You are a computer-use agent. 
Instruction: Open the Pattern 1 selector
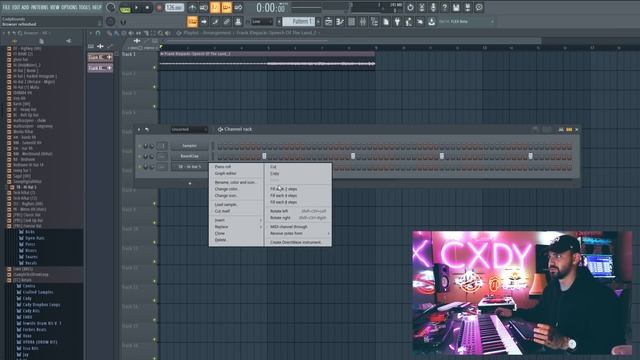[299, 22]
